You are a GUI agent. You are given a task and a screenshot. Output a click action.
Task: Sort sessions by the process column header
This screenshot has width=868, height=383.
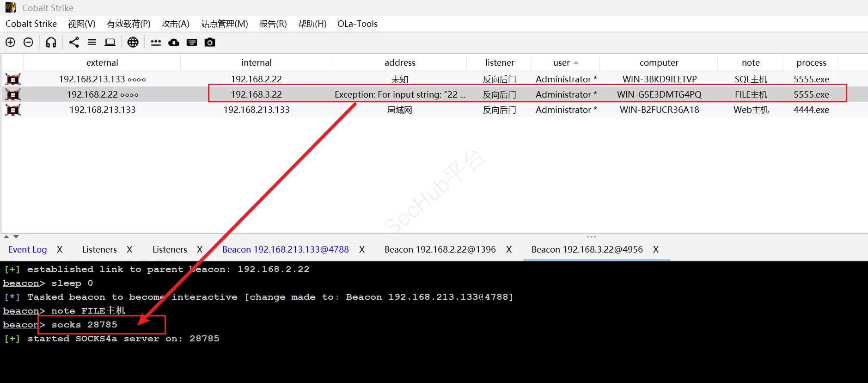click(x=811, y=62)
